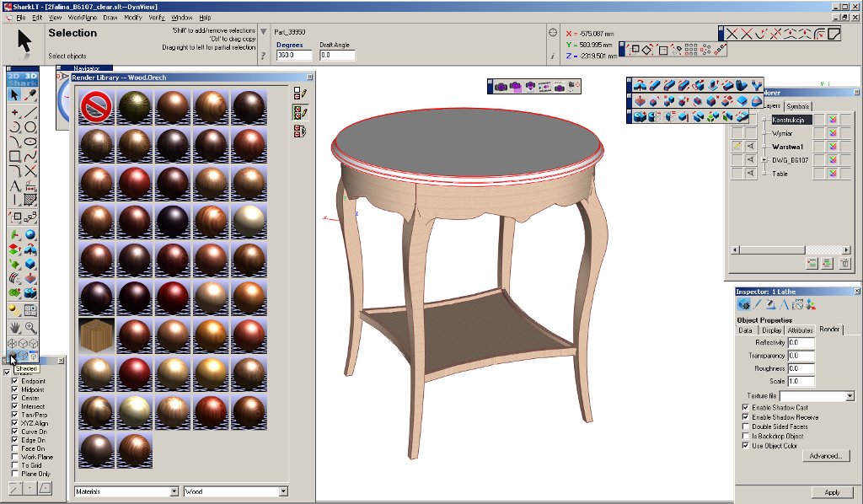Switch to the Attributes tab
This screenshot has height=504, width=863.
click(800, 330)
